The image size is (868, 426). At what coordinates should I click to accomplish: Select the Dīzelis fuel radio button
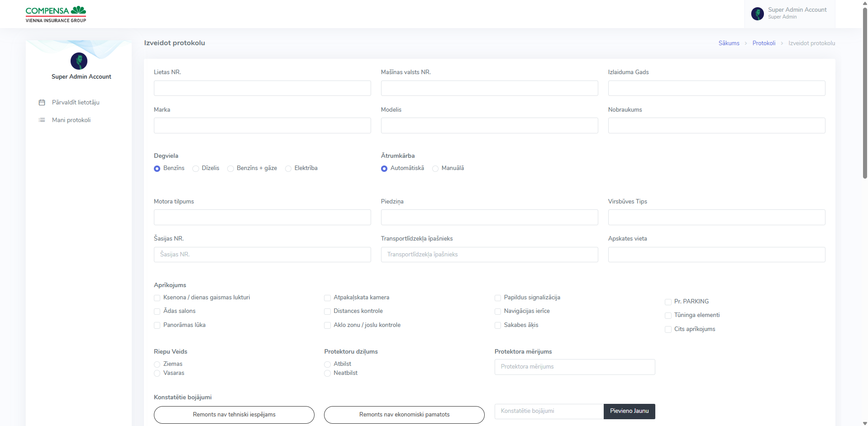point(196,169)
